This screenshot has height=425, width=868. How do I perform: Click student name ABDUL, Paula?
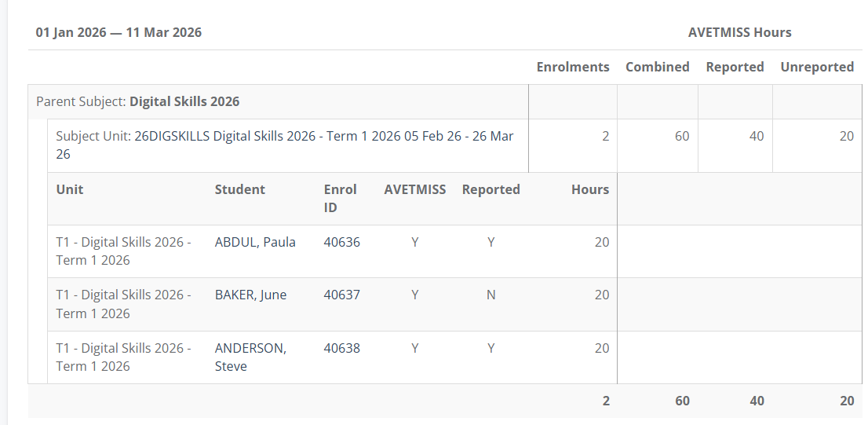[255, 242]
